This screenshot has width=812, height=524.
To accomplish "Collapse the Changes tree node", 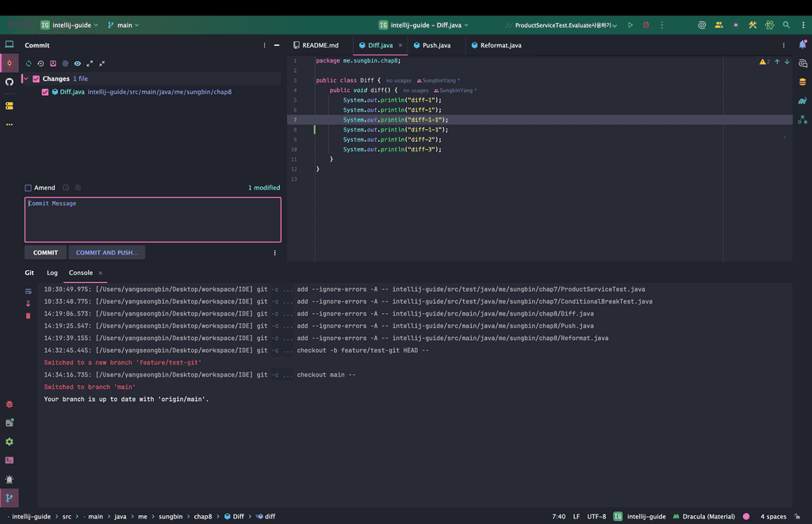I will [x=26, y=79].
